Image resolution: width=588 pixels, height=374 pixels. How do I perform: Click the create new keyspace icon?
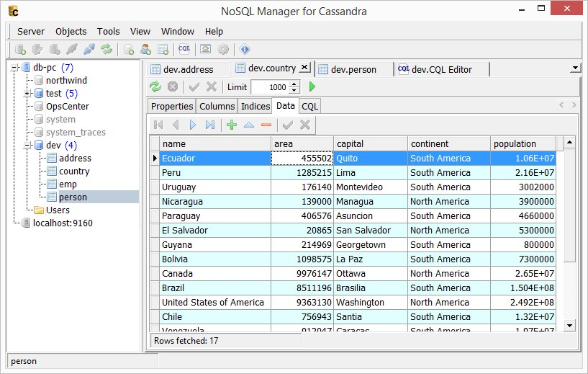click(129, 49)
